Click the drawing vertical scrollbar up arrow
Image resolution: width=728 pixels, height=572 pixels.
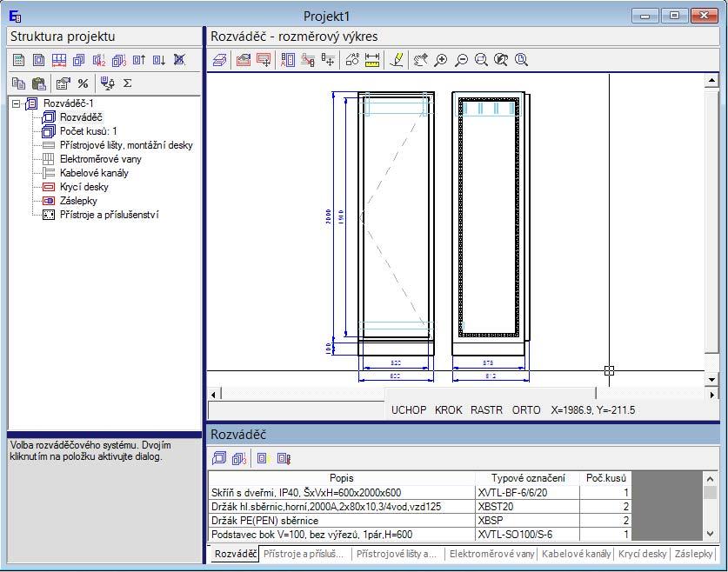point(711,81)
